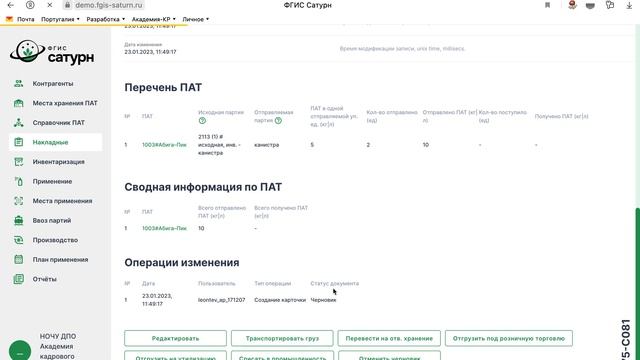Expand the Личное bookmarks folder
Screen dimensions: 640x360
[196, 19]
